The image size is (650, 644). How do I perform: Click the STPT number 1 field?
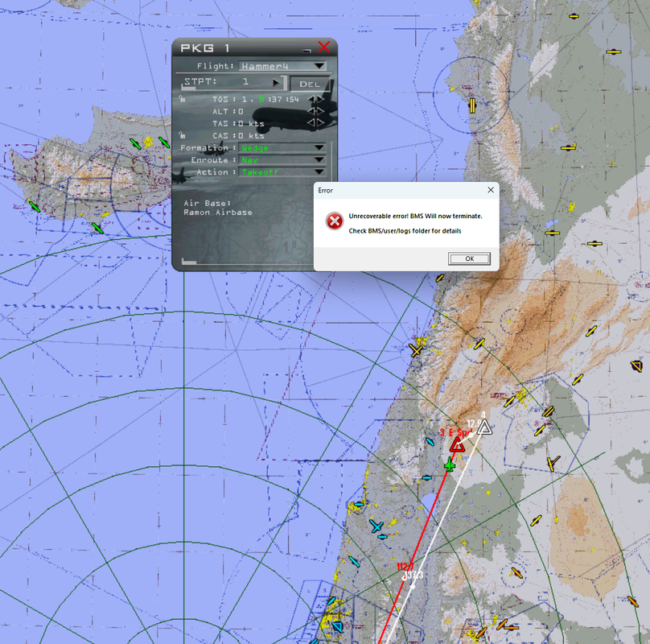point(245,82)
